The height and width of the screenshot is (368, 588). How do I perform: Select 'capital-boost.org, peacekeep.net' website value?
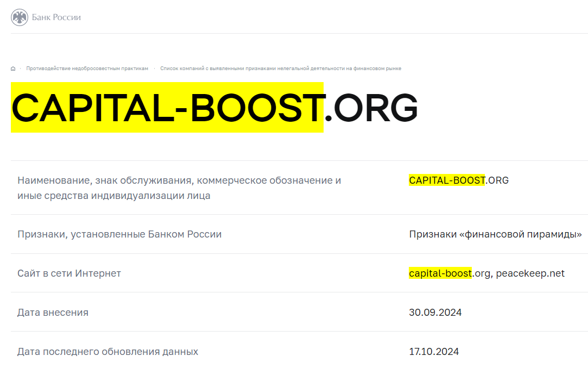(x=487, y=273)
